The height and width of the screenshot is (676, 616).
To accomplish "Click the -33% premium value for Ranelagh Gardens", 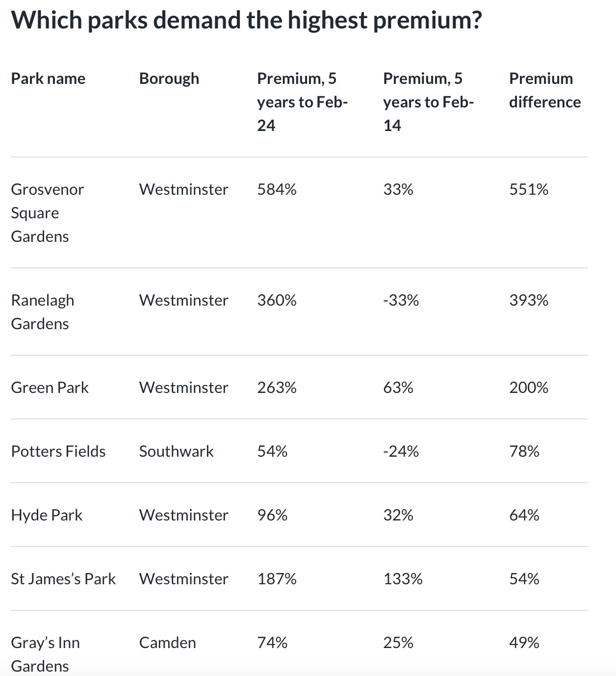I will [401, 300].
